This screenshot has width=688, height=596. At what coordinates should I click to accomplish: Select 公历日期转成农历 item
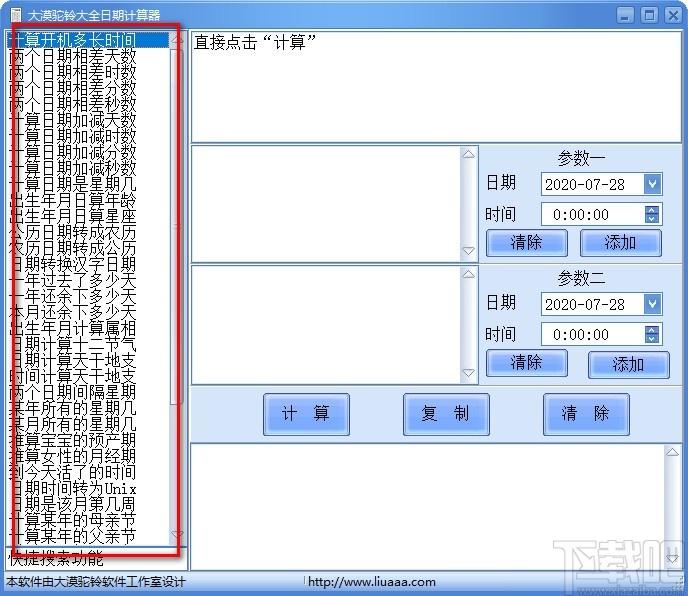tap(88, 232)
